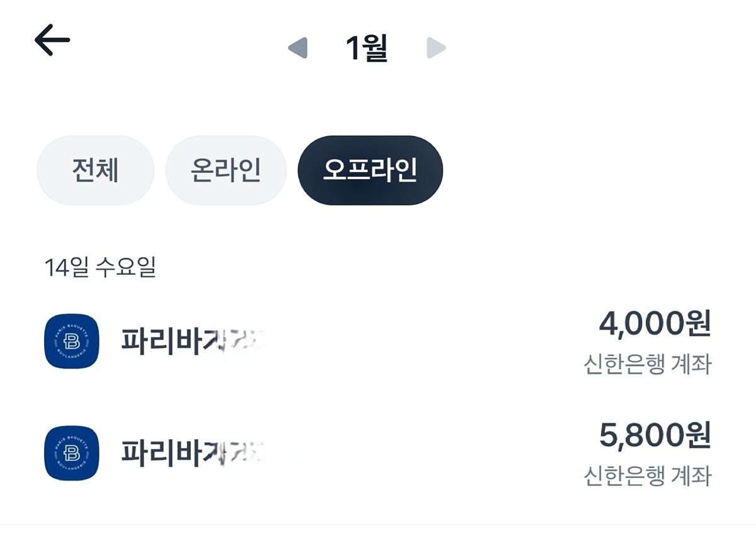Tap the 수요일 weekday text
Screen dimensions: 756x533
click(x=125, y=268)
